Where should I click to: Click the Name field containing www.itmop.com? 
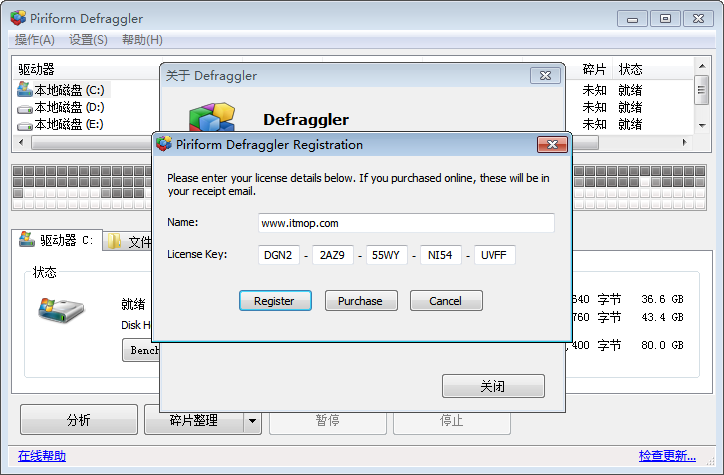click(406, 223)
